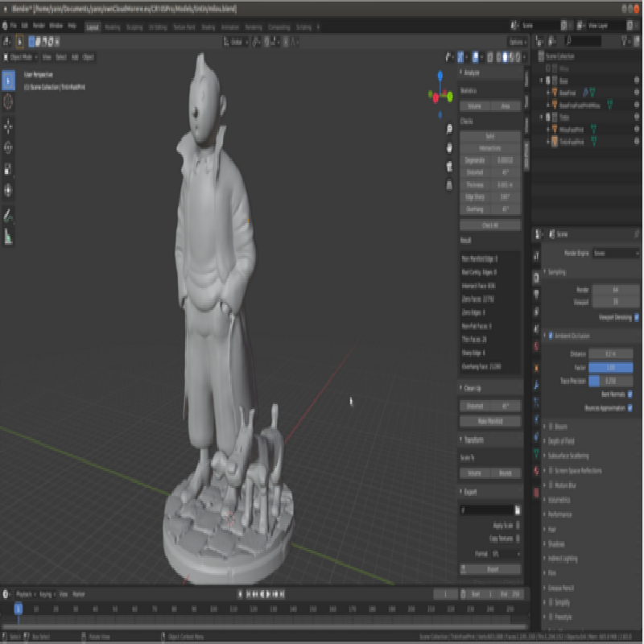Click the Check All button

490,225
